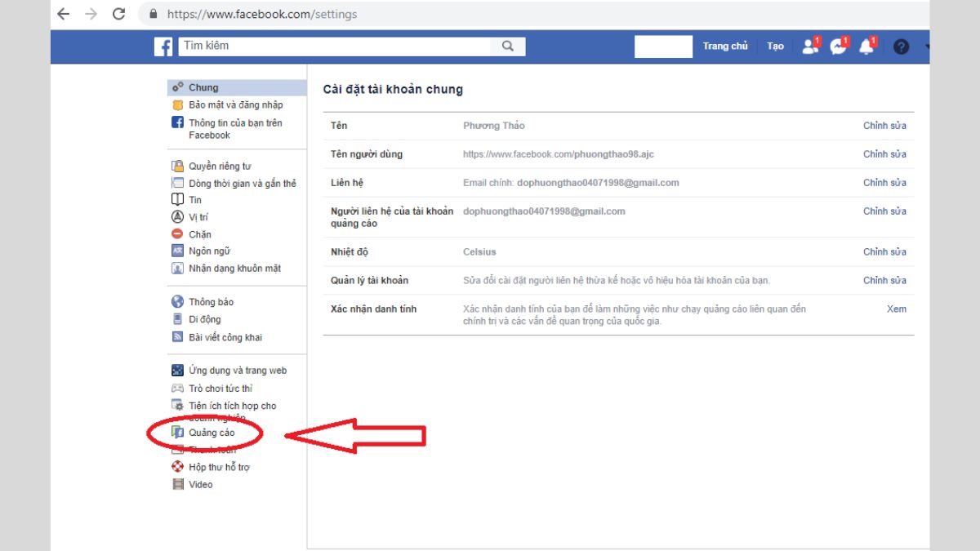Open Quyền riêng tư settings
Image resolution: width=980 pixels, height=551 pixels.
pyautogui.click(x=220, y=166)
